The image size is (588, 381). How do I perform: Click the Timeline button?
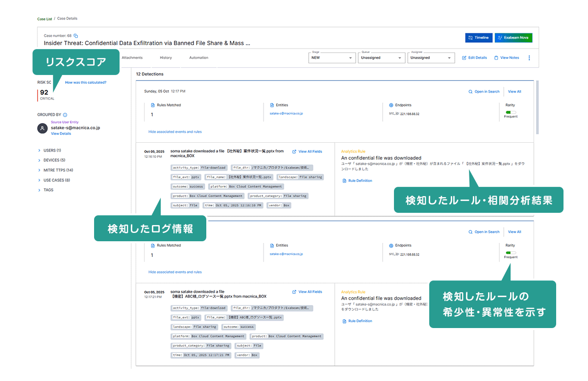[478, 38]
